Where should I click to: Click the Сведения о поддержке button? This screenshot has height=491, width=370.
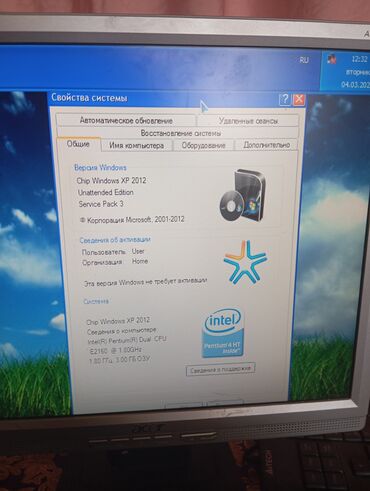[220, 369]
